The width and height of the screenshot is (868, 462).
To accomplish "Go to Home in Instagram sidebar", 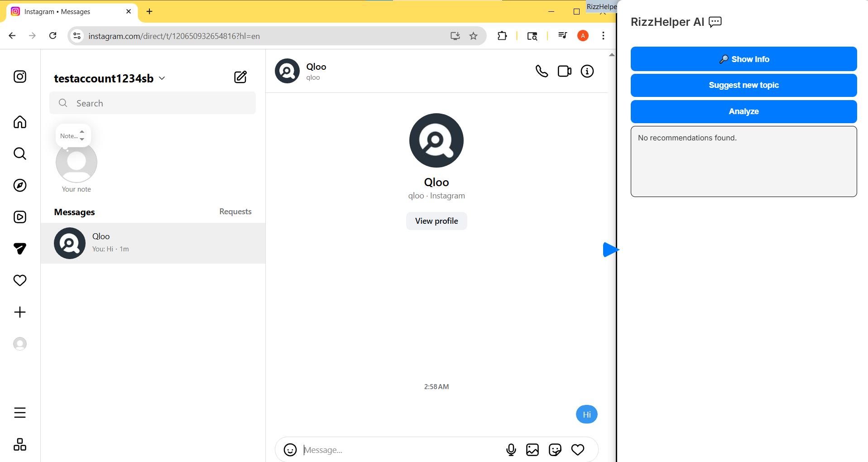I will [x=20, y=122].
